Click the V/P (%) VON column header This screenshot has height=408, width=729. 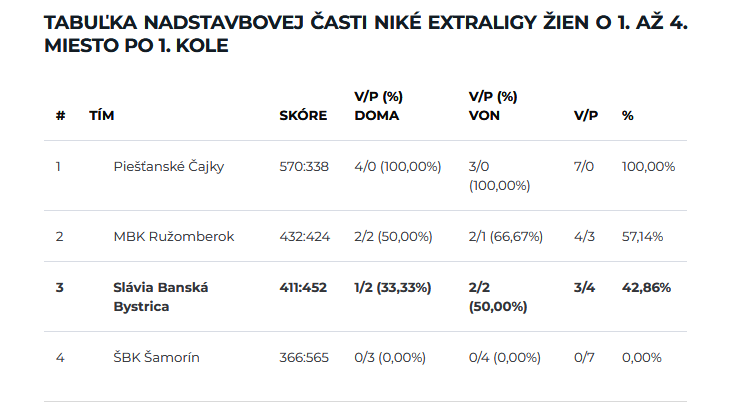(493, 106)
